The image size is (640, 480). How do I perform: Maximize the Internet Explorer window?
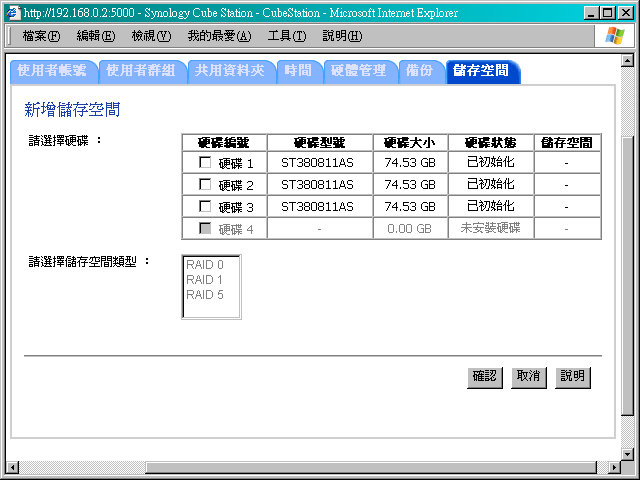[607, 13]
